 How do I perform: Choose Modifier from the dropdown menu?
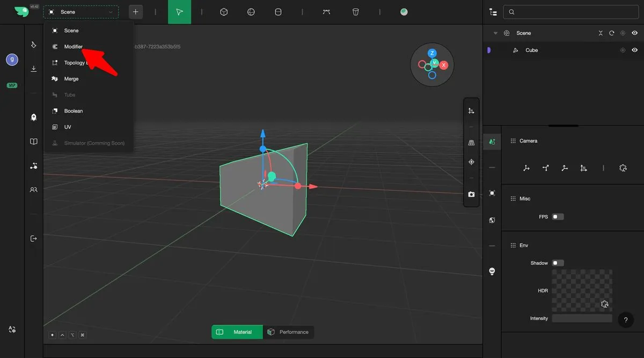74,47
